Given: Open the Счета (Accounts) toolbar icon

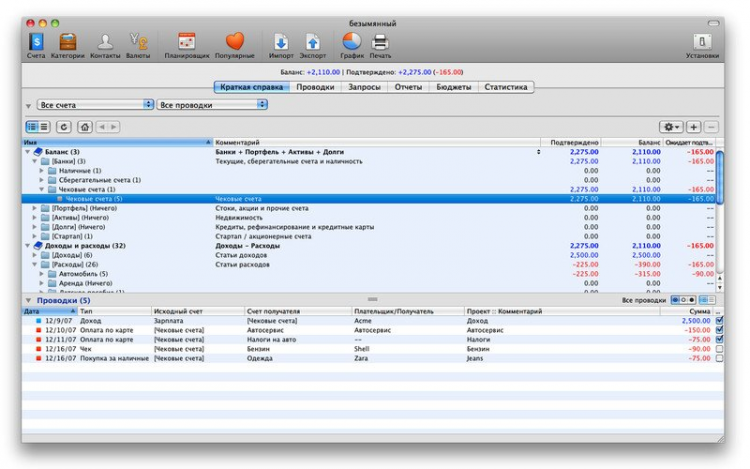Looking at the screenshot, I should [35, 42].
